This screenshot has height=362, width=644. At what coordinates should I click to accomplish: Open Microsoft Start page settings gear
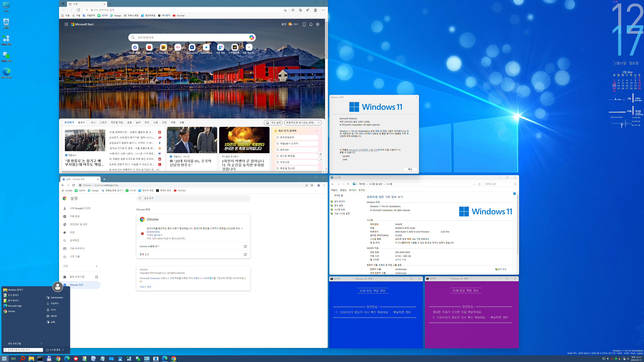pyautogui.click(x=317, y=24)
